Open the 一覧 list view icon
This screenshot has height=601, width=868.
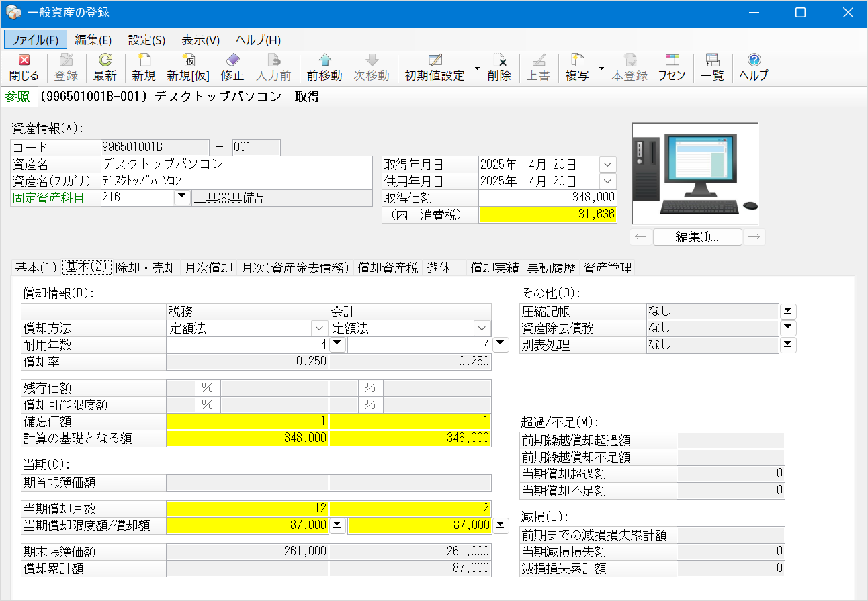coord(712,67)
